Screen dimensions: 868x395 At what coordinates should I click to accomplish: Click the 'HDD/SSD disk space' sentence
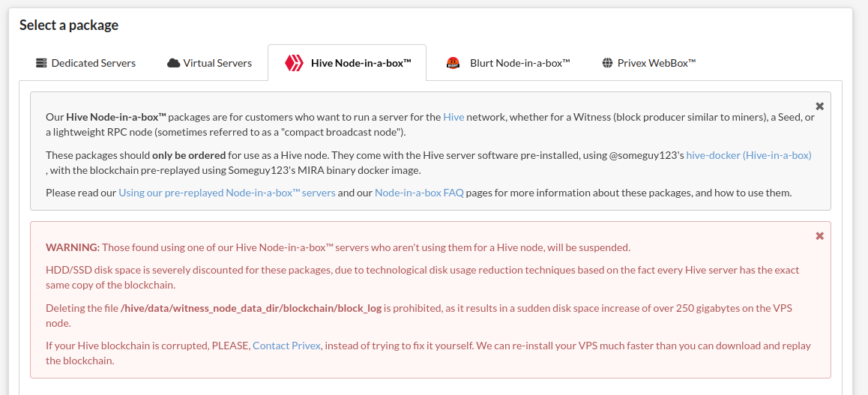pyautogui.click(x=422, y=278)
